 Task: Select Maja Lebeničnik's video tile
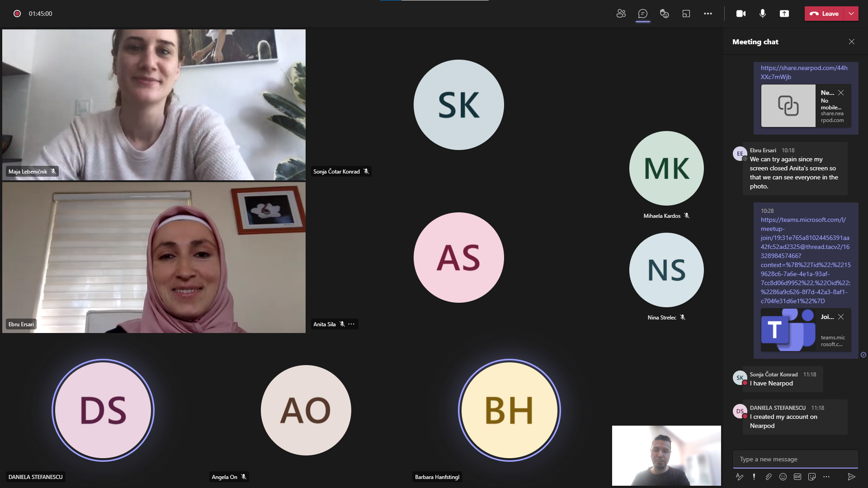point(154,105)
